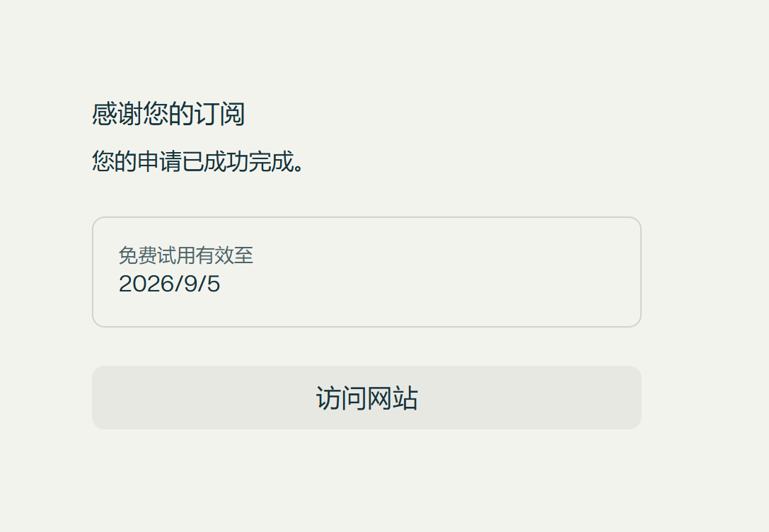Click the 访问网站 button
Screen dimensions: 769x532
click(x=366, y=398)
